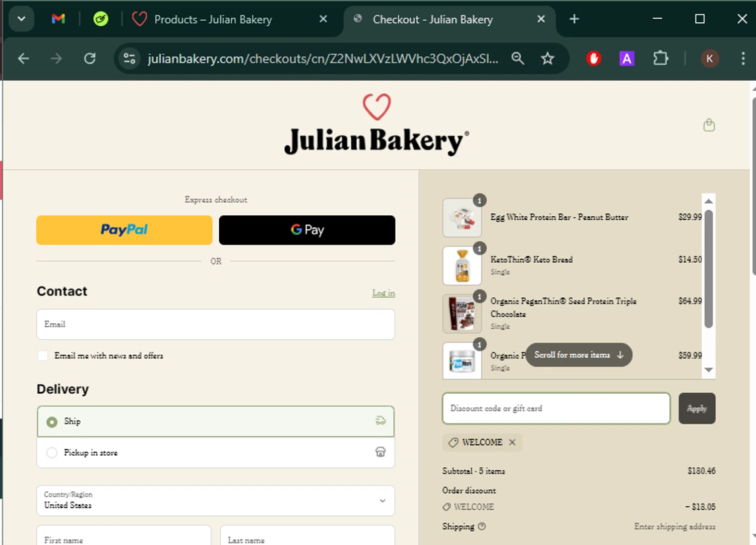
Task: Click the order items scrollbar thumb
Action: (709, 269)
